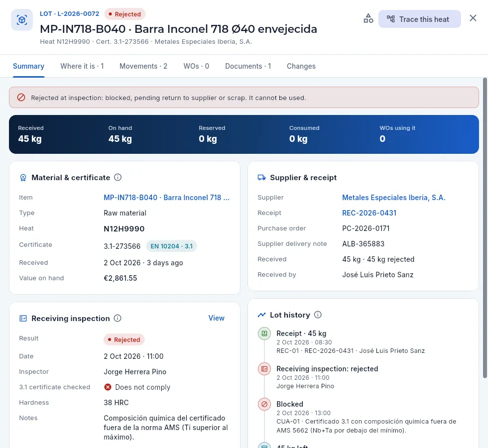Click the Receiving inspection info icon
The height and width of the screenshot is (448, 488).
coord(118,318)
